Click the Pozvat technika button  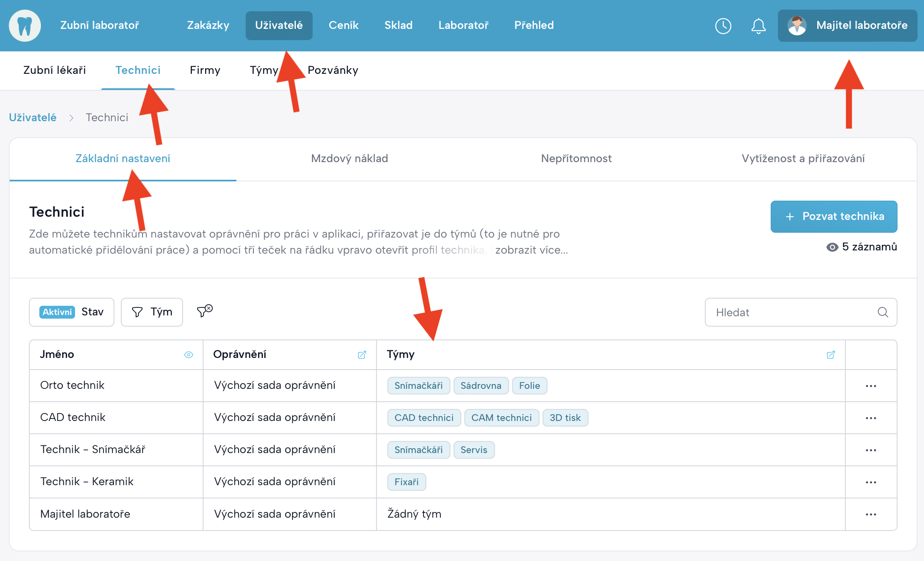834,217
